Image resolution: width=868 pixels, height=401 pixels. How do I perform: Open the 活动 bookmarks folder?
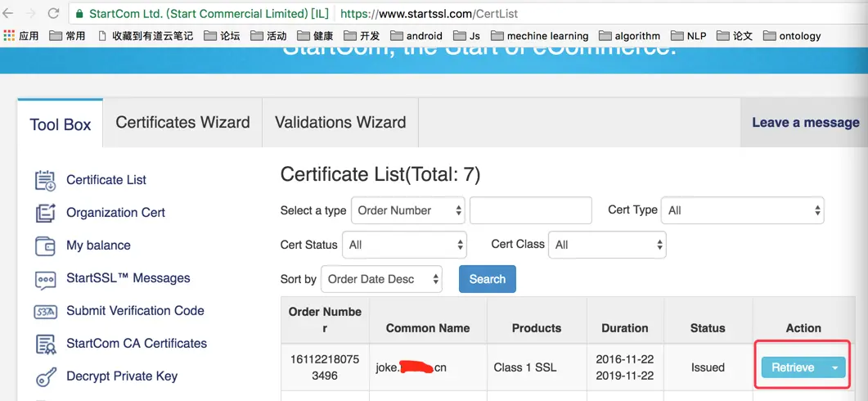(268, 36)
